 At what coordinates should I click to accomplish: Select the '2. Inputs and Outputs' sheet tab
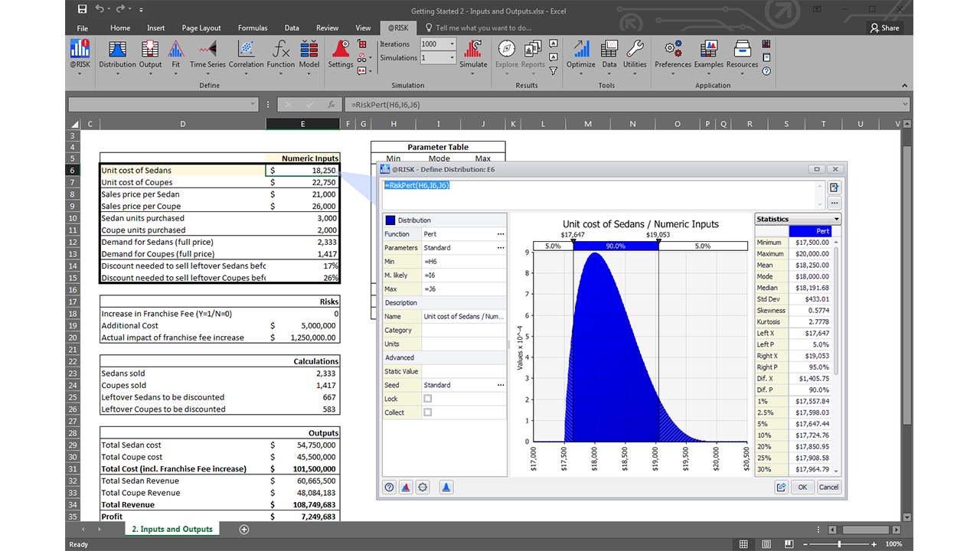tap(171, 528)
